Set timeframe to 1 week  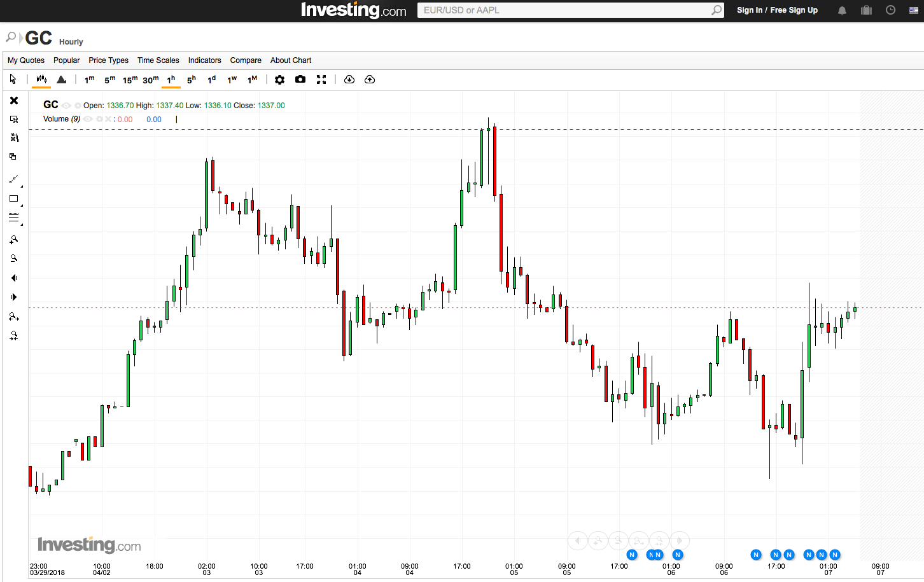(x=232, y=80)
